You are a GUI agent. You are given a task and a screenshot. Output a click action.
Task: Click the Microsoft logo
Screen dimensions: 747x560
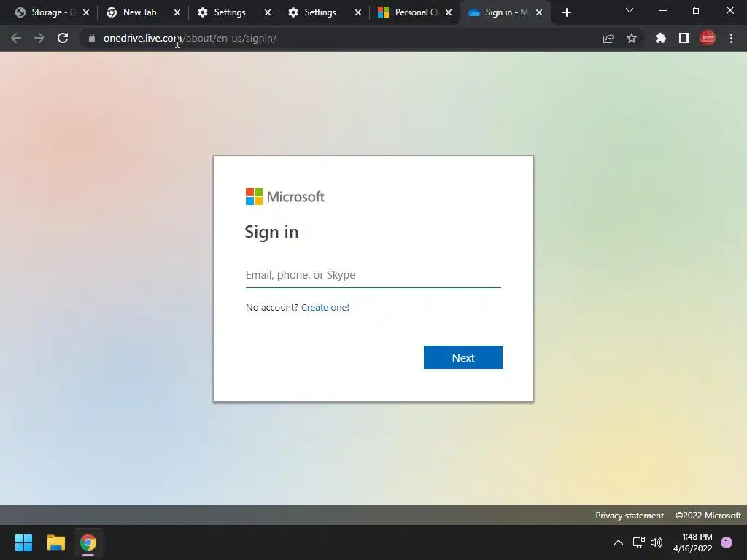(285, 197)
